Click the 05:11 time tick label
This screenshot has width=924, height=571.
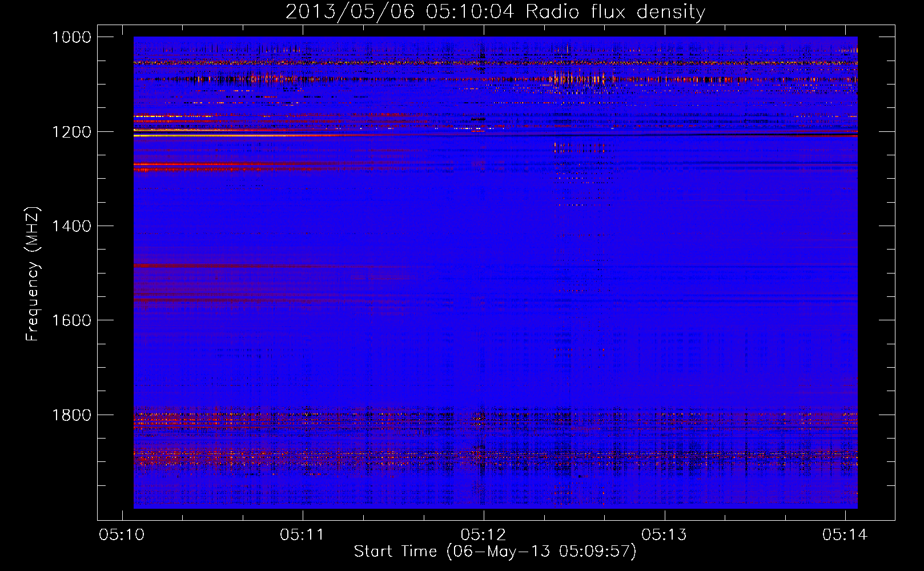pyautogui.click(x=302, y=535)
